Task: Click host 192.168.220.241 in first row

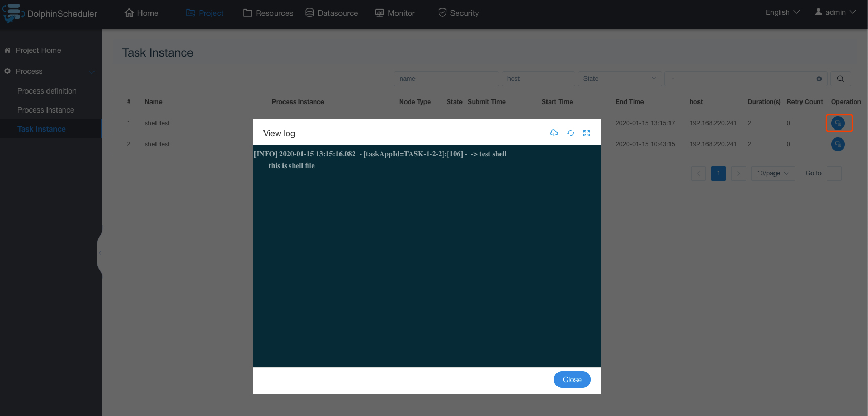Action: (713, 123)
